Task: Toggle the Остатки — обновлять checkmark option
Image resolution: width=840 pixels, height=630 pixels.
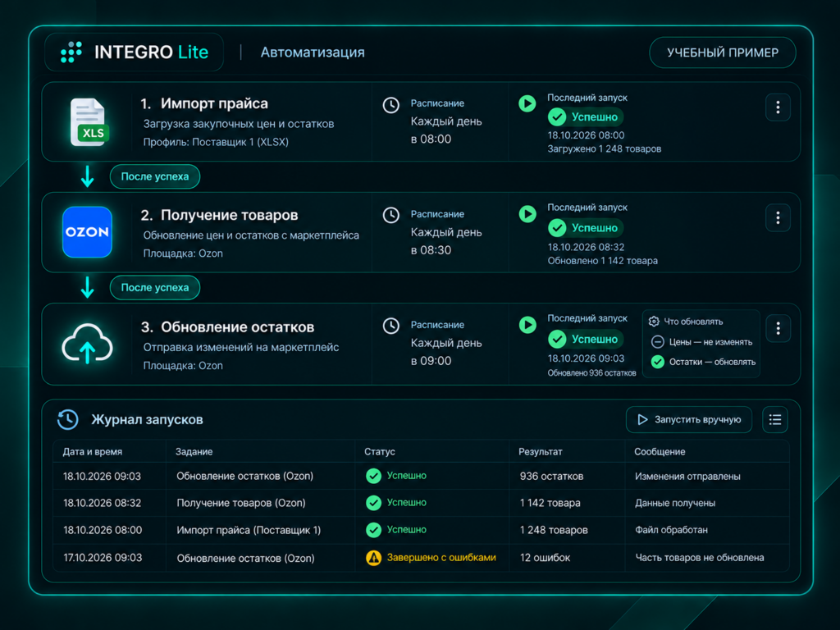Action: pyautogui.click(x=703, y=362)
